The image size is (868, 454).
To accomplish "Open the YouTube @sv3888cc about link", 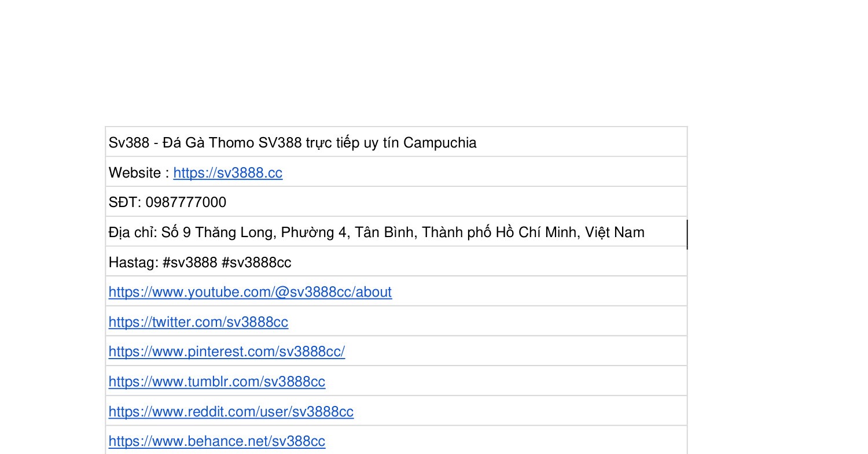I will pos(250,292).
